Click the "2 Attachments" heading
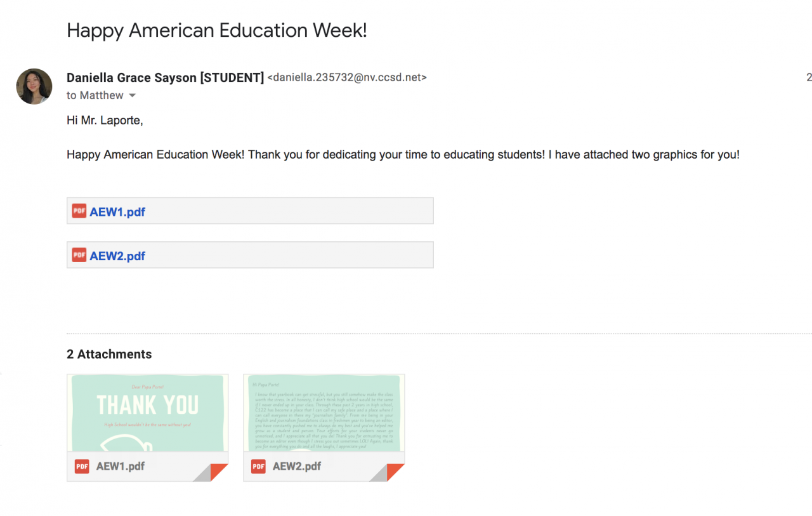Image resolution: width=812 pixels, height=516 pixels. point(109,354)
